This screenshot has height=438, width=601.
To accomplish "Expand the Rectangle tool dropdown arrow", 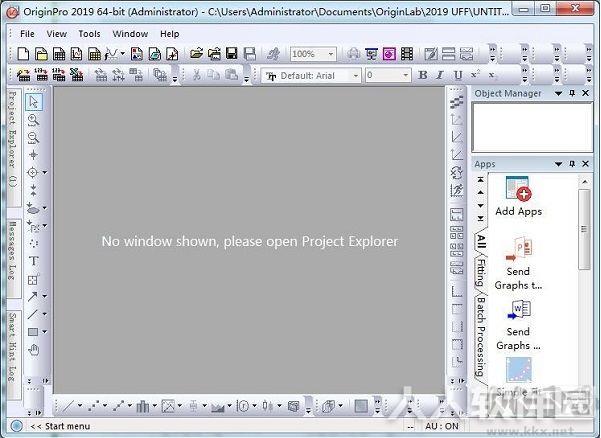I will (44, 331).
